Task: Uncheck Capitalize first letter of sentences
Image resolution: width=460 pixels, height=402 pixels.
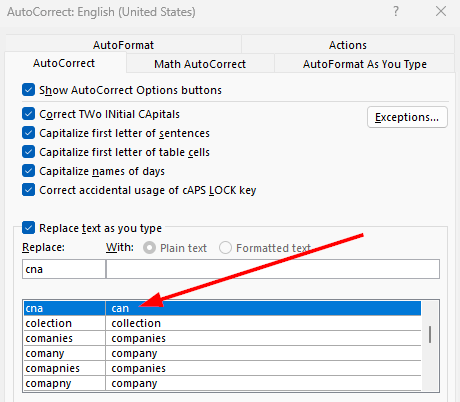Action: click(28, 133)
